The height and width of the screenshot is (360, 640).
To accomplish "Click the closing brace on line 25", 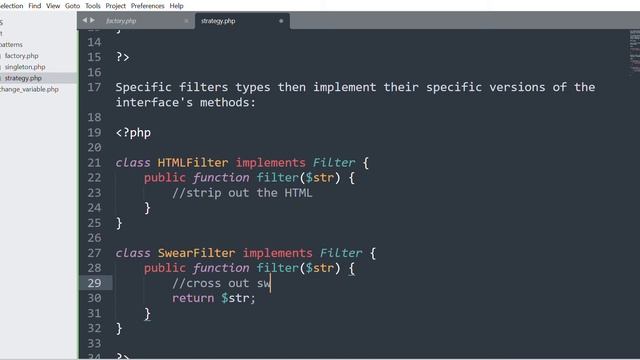I will click(x=119, y=223).
